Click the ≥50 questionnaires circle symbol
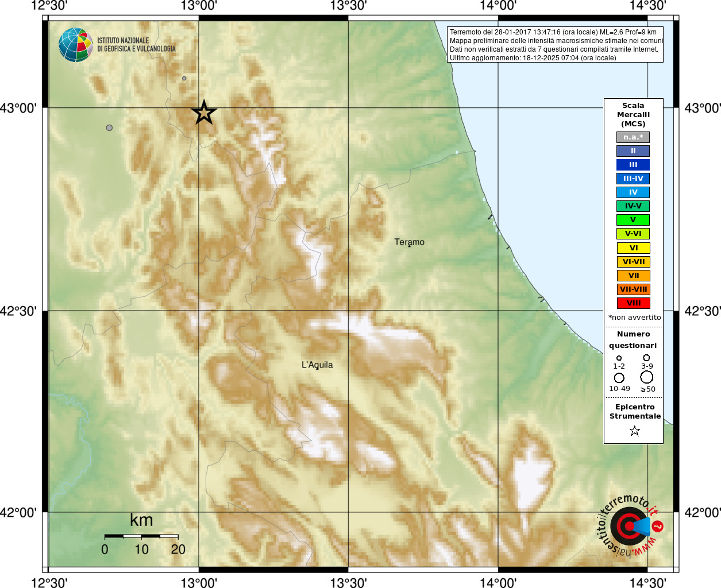This screenshot has width=721, height=588. tap(647, 377)
